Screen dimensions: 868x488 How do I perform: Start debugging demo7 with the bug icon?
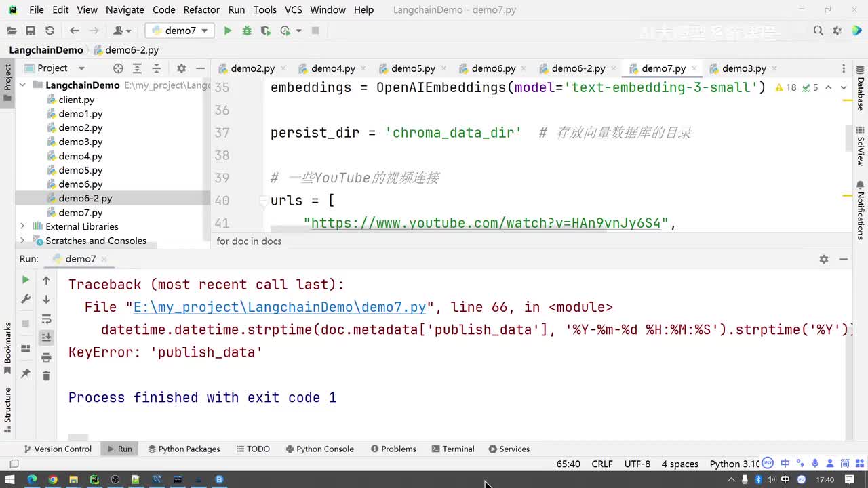pos(247,30)
